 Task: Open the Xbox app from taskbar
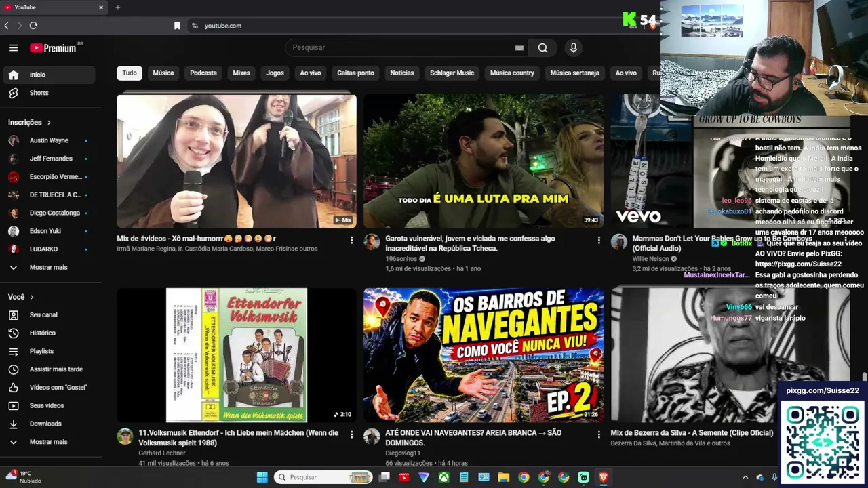click(443, 477)
